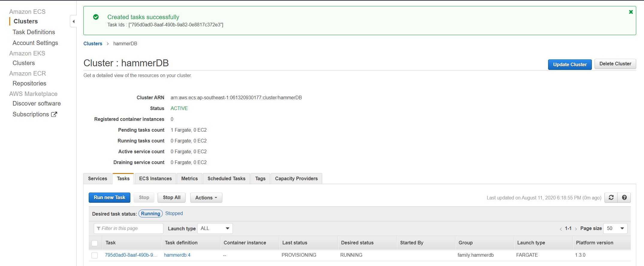Open the Capacity Providers tab
This screenshot has height=266, width=644.
pos(296,178)
